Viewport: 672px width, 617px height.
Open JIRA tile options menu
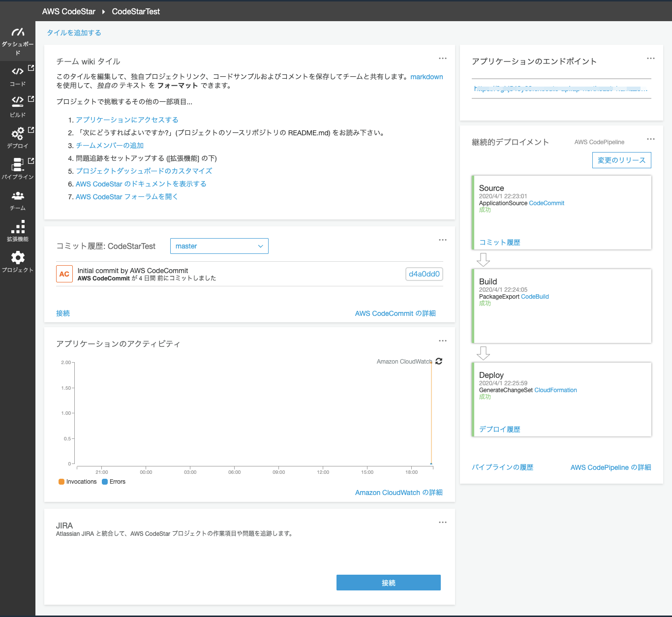(x=443, y=522)
